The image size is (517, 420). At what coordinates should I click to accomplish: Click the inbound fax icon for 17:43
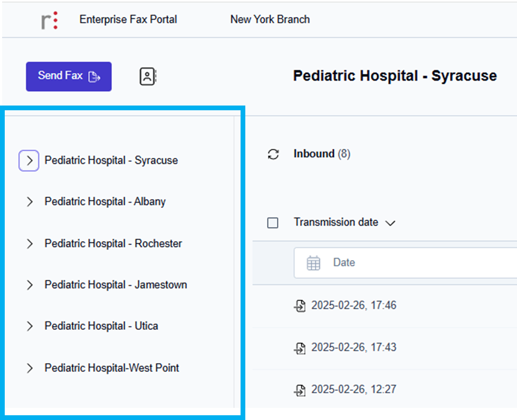300,348
